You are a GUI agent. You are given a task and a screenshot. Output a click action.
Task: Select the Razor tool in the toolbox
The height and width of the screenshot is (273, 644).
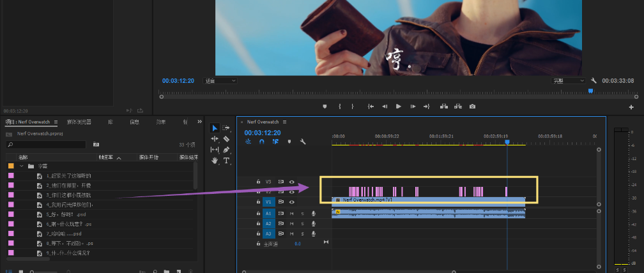tap(226, 138)
